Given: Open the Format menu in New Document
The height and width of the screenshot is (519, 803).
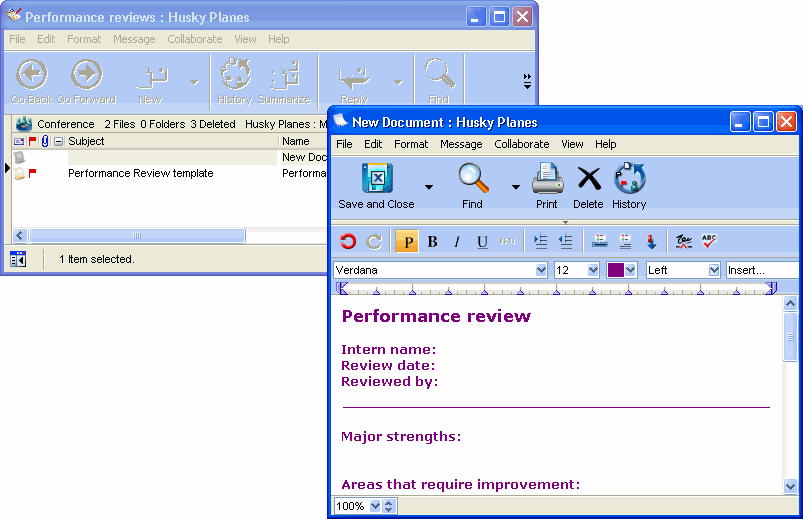Looking at the screenshot, I should [x=411, y=144].
